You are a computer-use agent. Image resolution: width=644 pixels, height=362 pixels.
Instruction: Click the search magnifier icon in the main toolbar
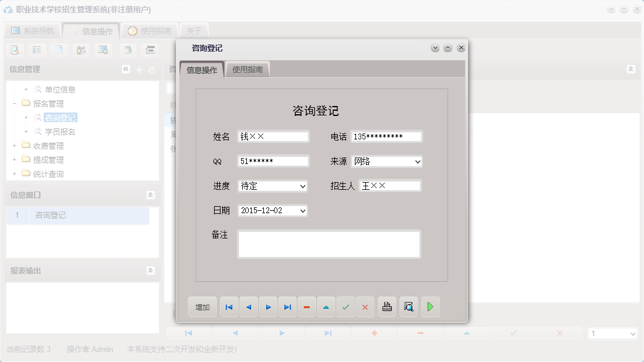[x=13, y=50]
